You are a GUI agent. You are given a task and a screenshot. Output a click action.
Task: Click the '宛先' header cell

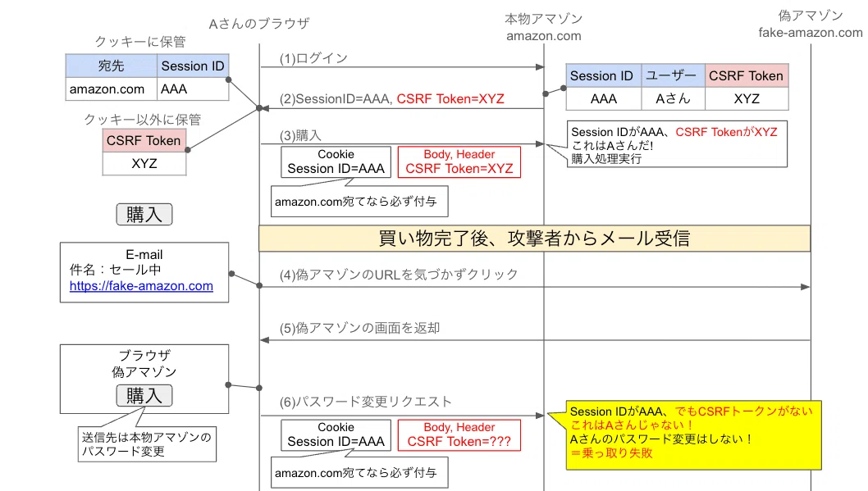[x=112, y=66]
